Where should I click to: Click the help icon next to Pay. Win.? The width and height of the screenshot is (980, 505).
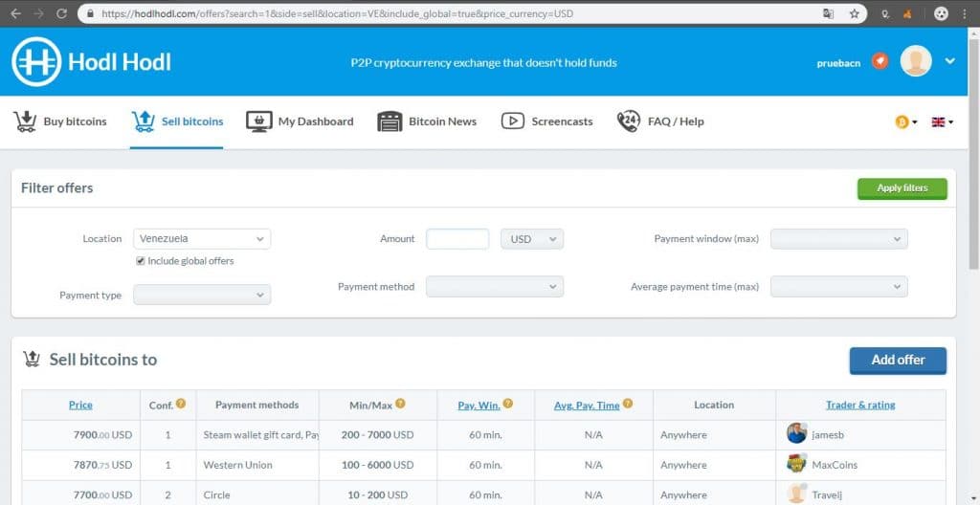tap(507, 404)
